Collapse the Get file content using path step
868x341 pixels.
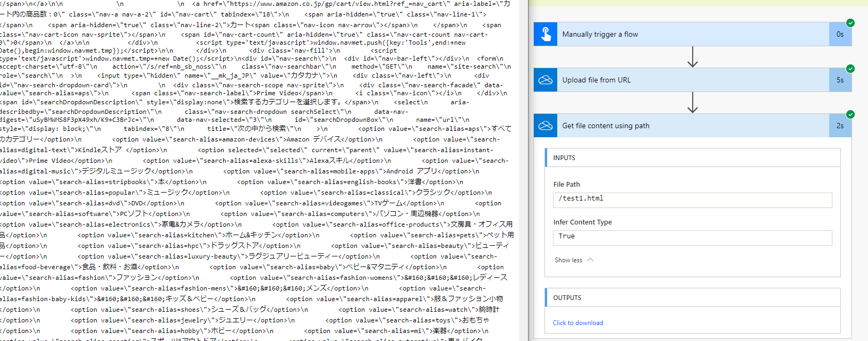[693, 126]
